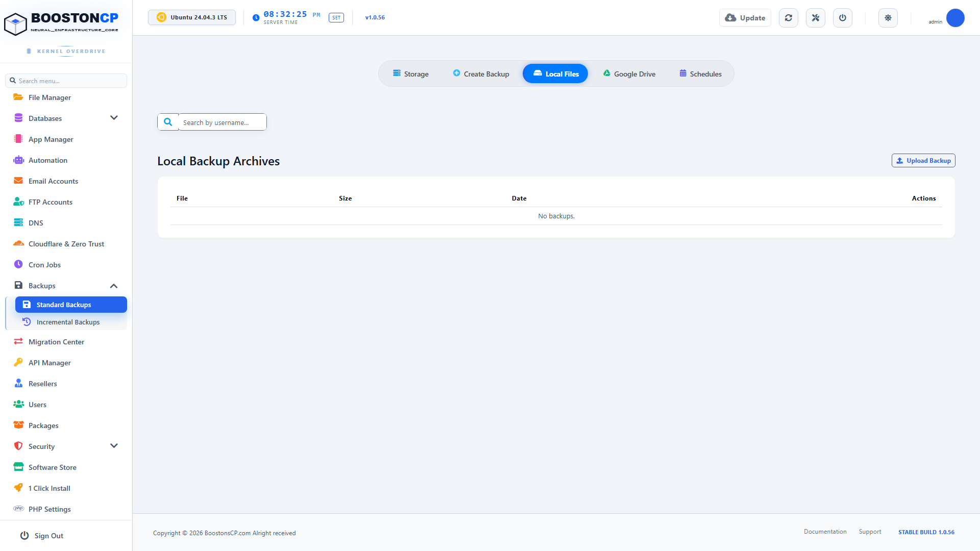Screen dimensions: 980x551
Task: Open Migration Center in sidebar
Action: click(66, 342)
